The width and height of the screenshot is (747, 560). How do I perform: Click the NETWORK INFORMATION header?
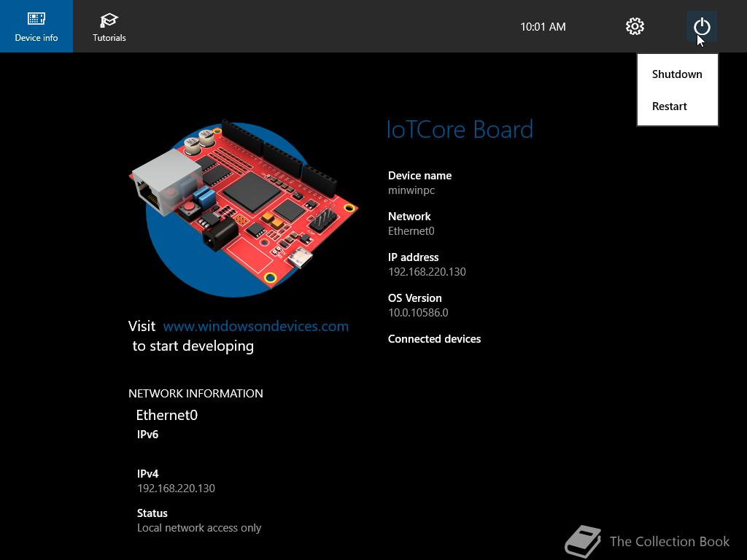coord(196,393)
